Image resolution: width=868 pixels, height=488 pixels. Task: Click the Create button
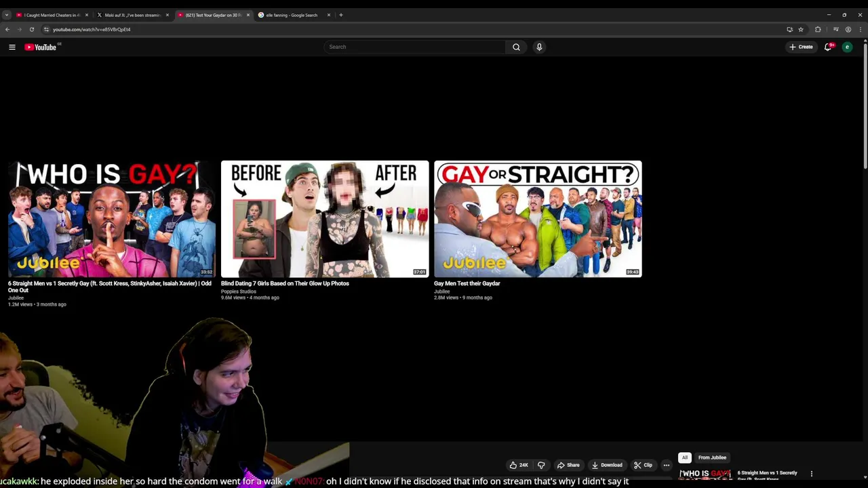[x=801, y=47]
